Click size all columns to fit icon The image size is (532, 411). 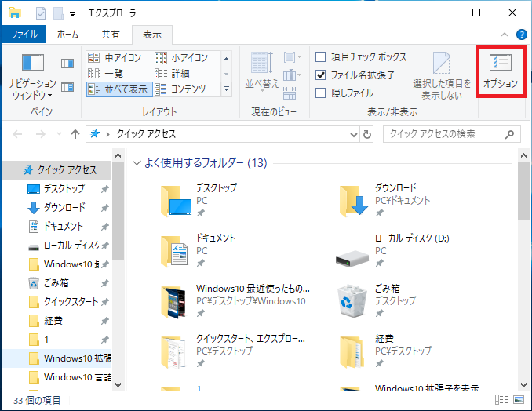(x=290, y=93)
